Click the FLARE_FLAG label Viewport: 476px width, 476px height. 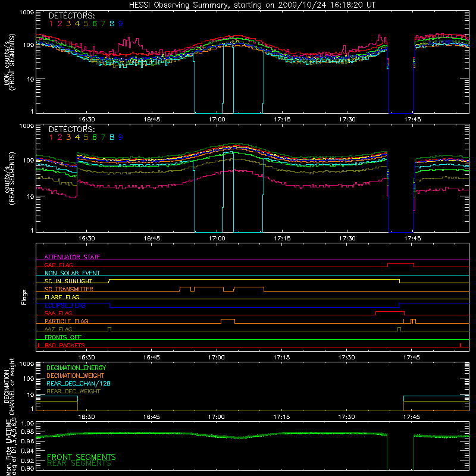(62, 297)
